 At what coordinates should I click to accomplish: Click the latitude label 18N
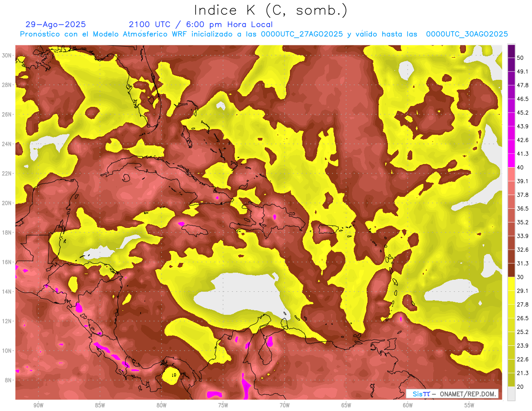pos(7,232)
